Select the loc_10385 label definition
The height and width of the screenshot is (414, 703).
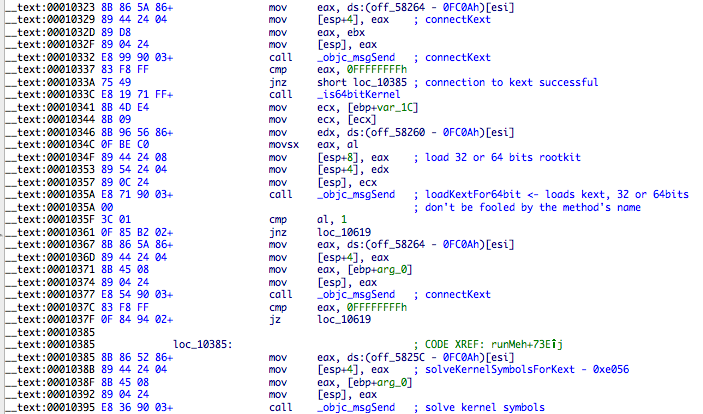pos(205,344)
